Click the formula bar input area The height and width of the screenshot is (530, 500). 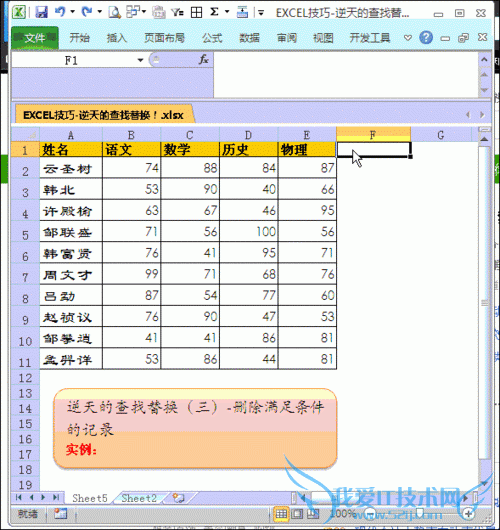346,75
